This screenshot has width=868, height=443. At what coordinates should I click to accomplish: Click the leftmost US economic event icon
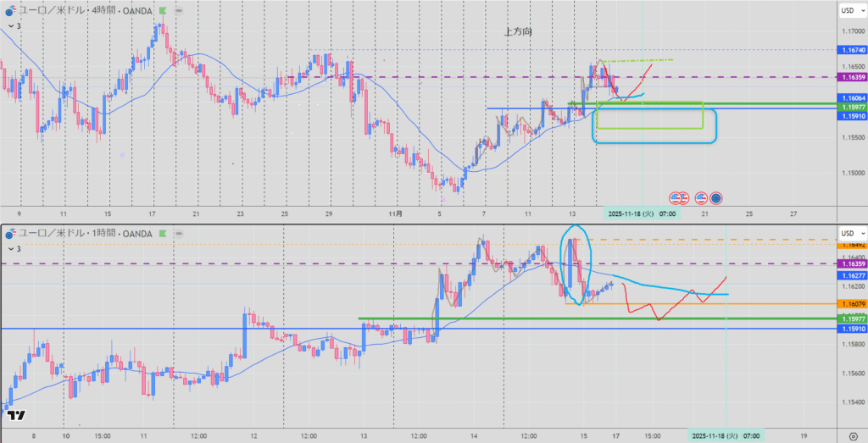tap(676, 197)
